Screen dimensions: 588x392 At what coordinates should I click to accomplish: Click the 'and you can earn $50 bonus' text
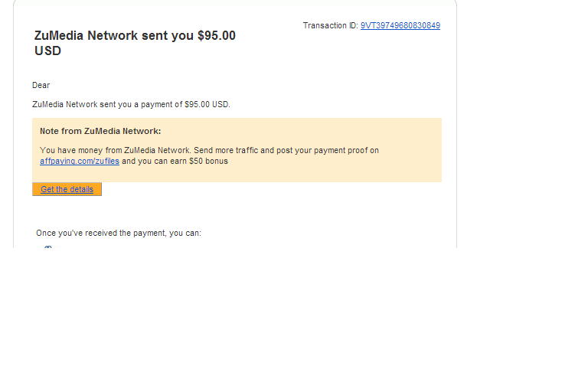(x=175, y=162)
